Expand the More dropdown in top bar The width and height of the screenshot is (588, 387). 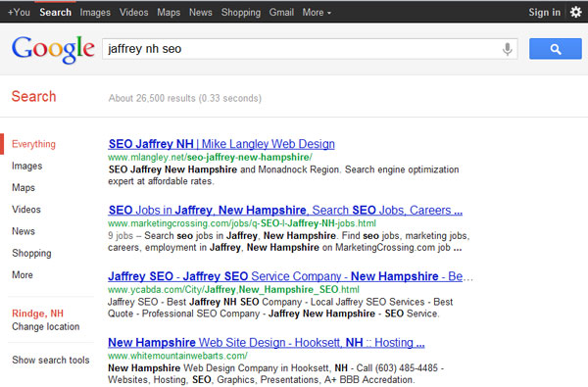[x=317, y=13]
